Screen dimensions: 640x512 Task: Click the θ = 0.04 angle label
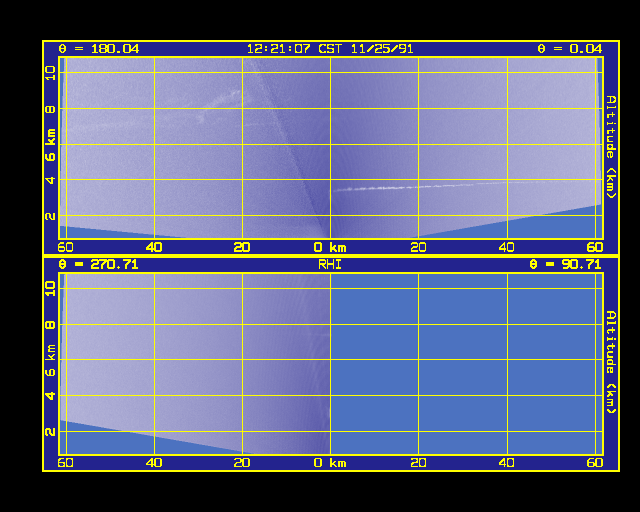coord(569,49)
